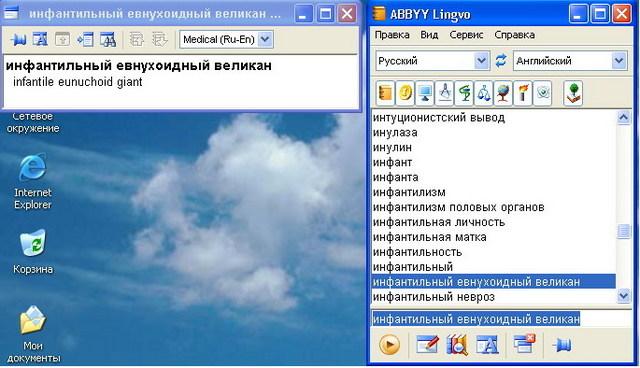
Task: Click the green tree and book bookshelf icon
Action: 573,93
